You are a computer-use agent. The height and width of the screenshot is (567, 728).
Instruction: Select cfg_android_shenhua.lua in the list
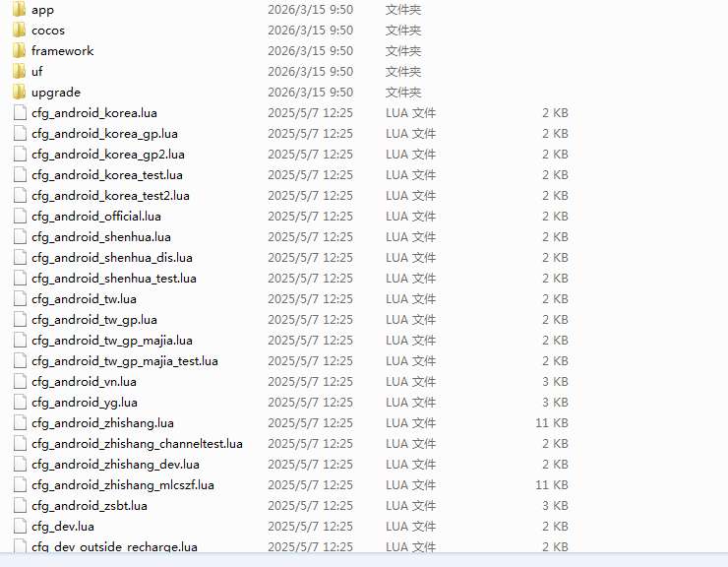(x=100, y=236)
